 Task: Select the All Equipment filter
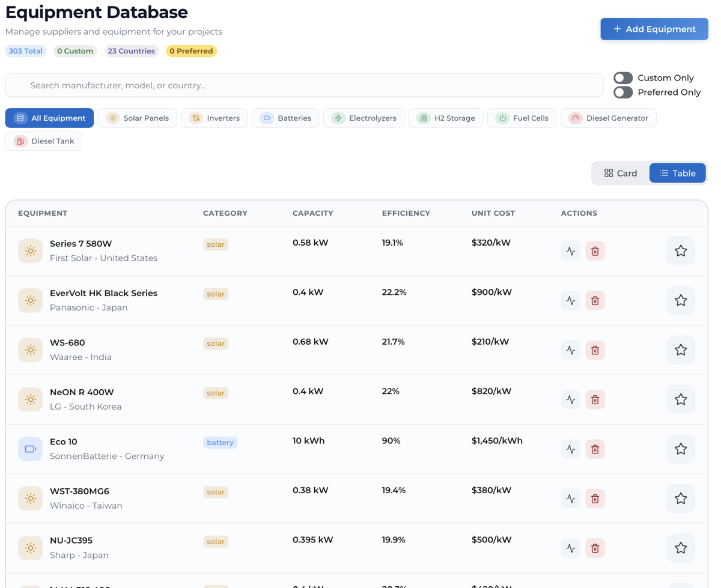[49, 118]
